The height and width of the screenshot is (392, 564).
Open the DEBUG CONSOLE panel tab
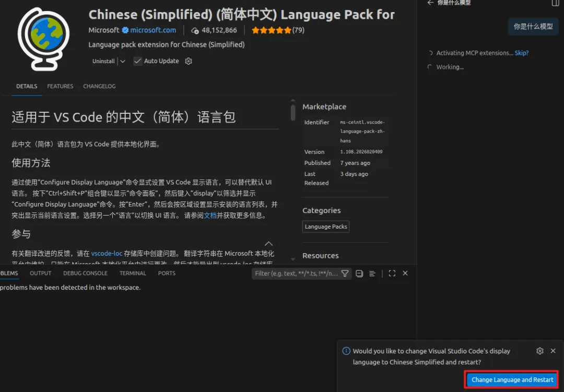click(85, 274)
